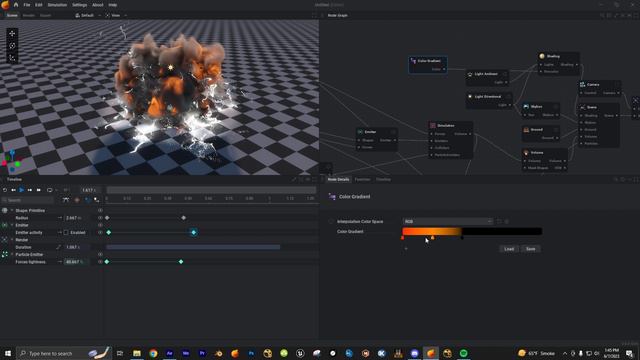Toggle visibility of Radius track
Viewport: 640px width, 360px height.
100,218
